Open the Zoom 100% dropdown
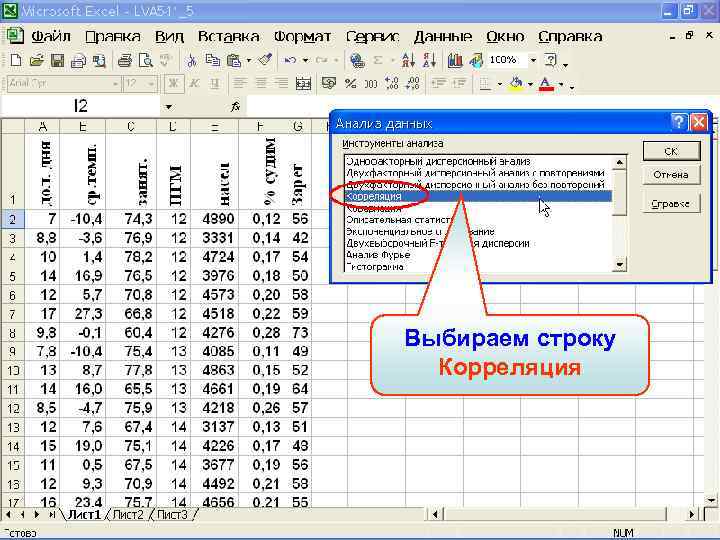 533,60
